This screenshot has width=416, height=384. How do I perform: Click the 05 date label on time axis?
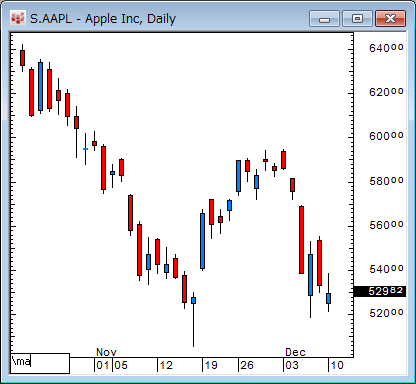point(121,365)
